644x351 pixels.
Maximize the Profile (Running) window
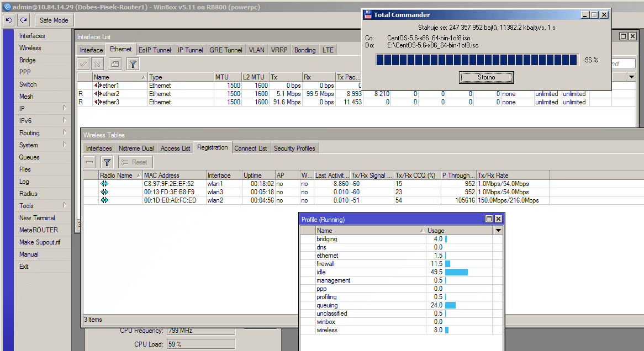pyautogui.click(x=489, y=219)
